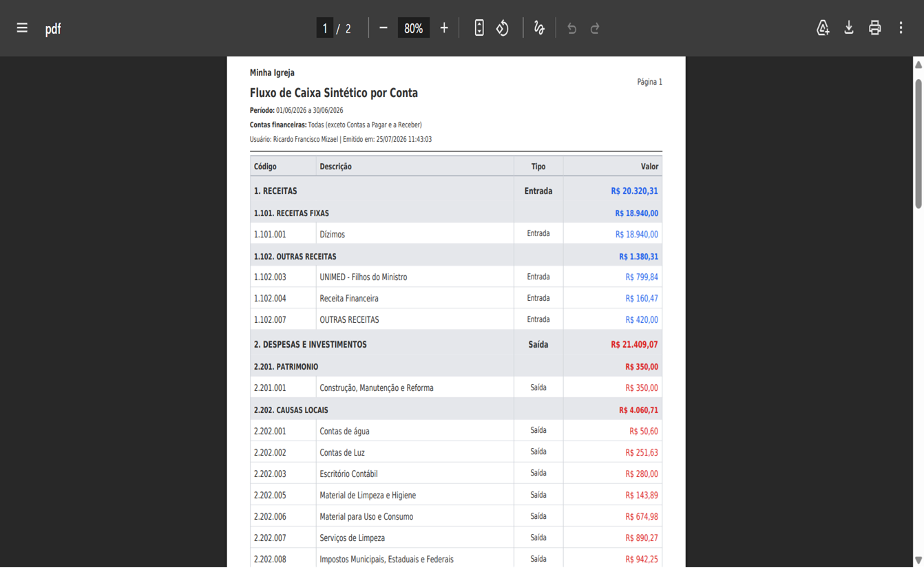The image size is (924, 572).
Task: Click the scrollbar up arrow
Action: pos(918,65)
